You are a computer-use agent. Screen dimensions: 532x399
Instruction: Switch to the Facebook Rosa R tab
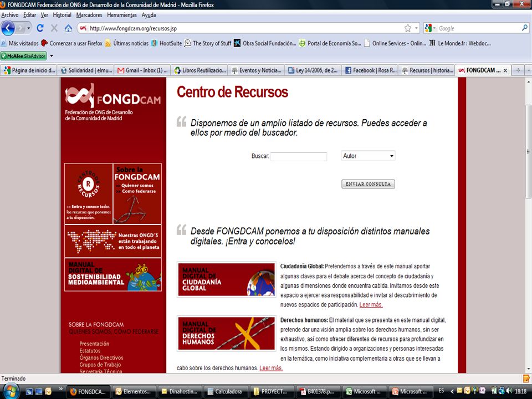(x=370, y=70)
